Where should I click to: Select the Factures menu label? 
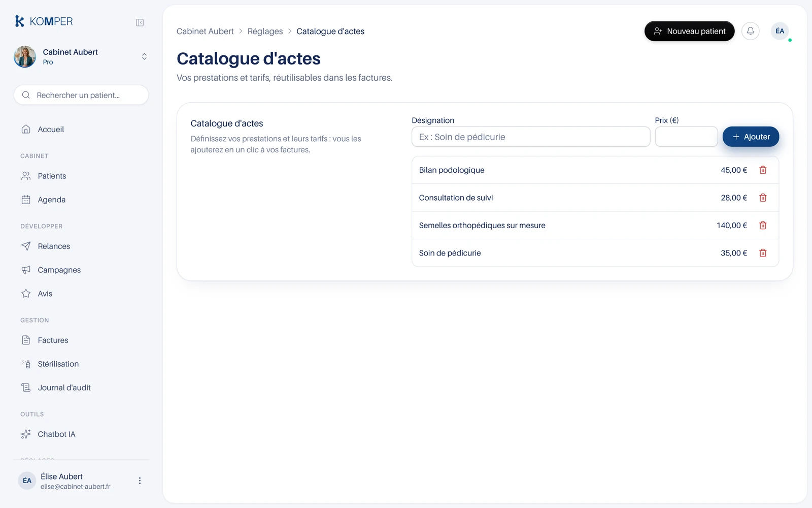pyautogui.click(x=53, y=340)
